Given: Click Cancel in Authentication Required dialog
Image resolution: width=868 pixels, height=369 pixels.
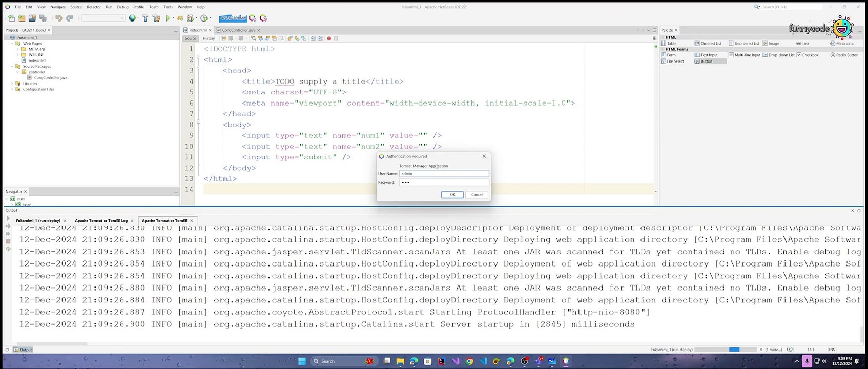Looking at the screenshot, I should (x=477, y=195).
